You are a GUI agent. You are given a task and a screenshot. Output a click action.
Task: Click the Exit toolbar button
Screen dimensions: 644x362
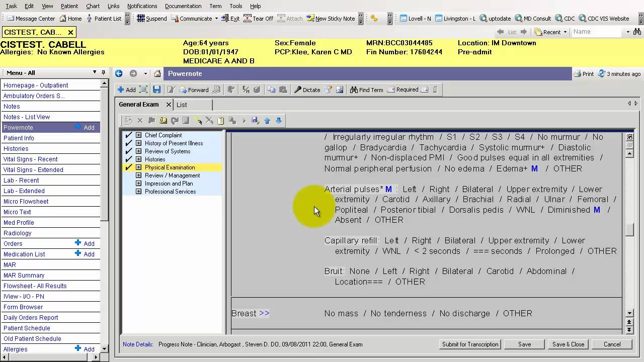[230, 19]
